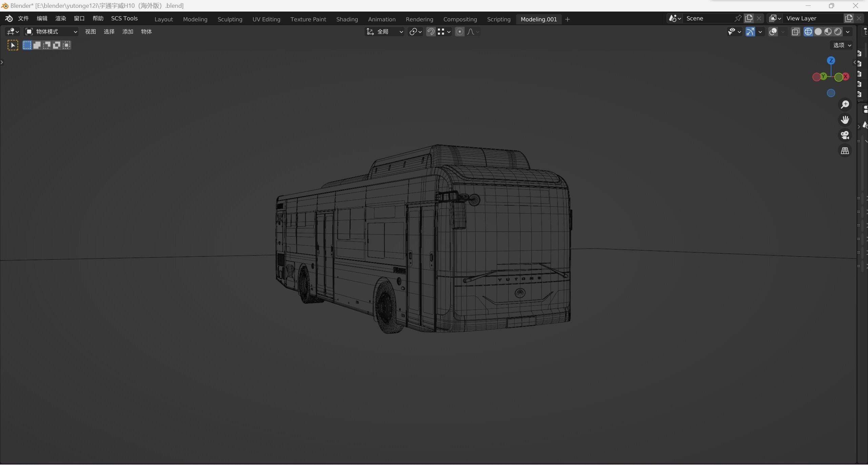Toggle proportional editing button
The image size is (868, 465).
(x=459, y=32)
